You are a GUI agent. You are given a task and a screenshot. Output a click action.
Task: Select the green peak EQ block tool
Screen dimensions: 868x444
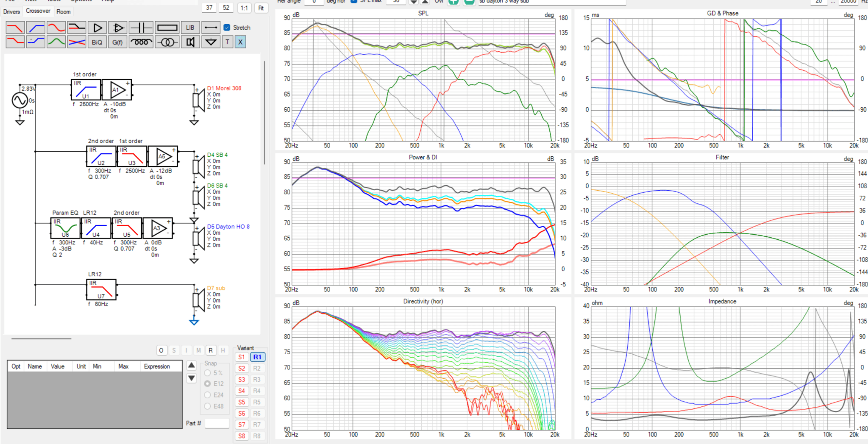[x=56, y=42]
